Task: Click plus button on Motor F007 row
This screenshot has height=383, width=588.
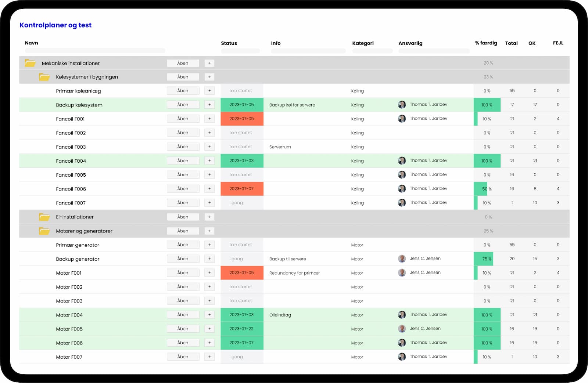Action: click(x=209, y=357)
